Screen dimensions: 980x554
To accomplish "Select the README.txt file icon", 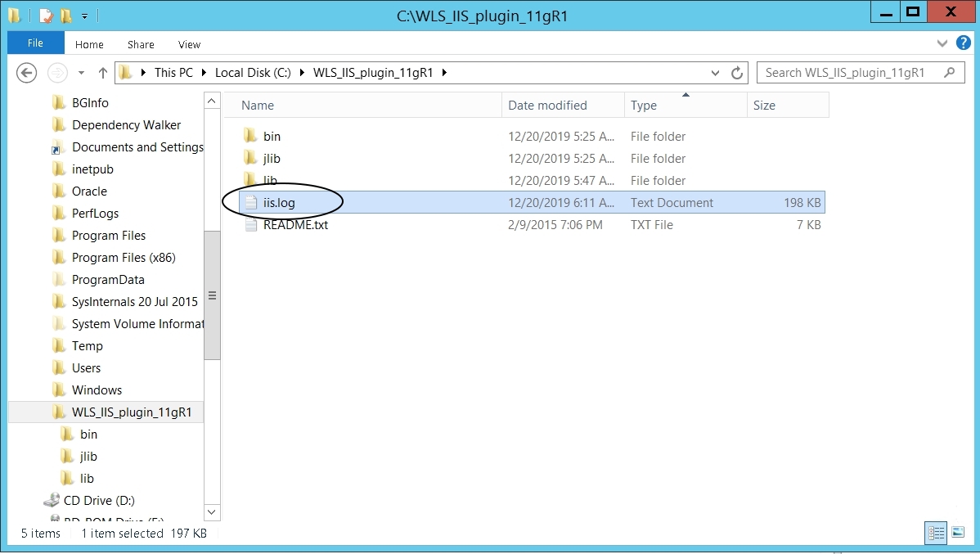I will tap(250, 224).
